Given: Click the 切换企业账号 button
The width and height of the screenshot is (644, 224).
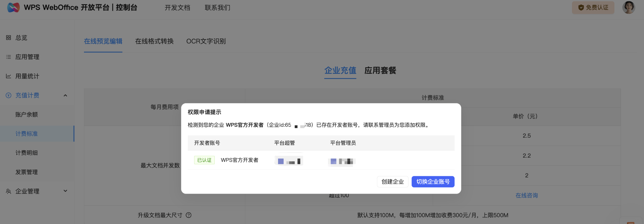Looking at the screenshot, I should click(433, 182).
